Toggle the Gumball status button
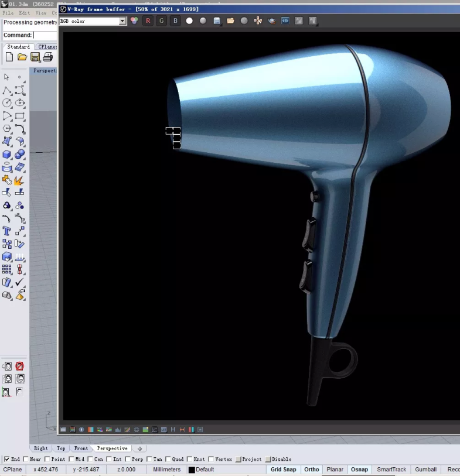460x476 pixels. pos(425,470)
